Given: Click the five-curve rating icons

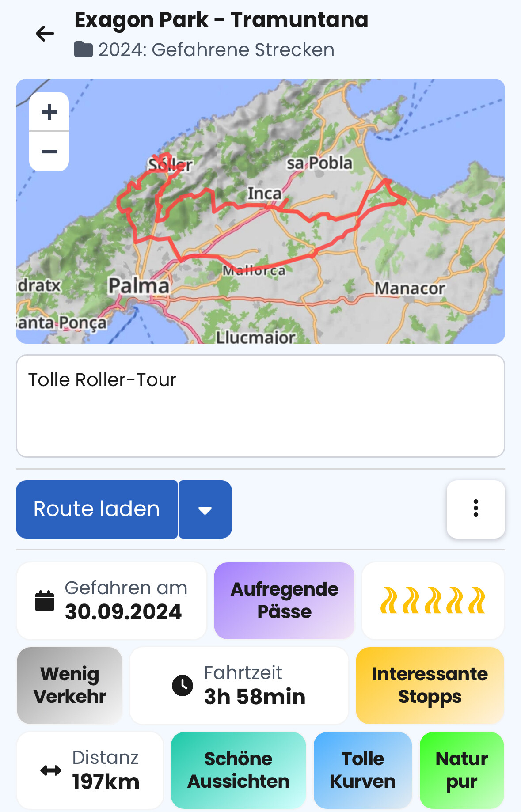Looking at the screenshot, I should tap(433, 600).
